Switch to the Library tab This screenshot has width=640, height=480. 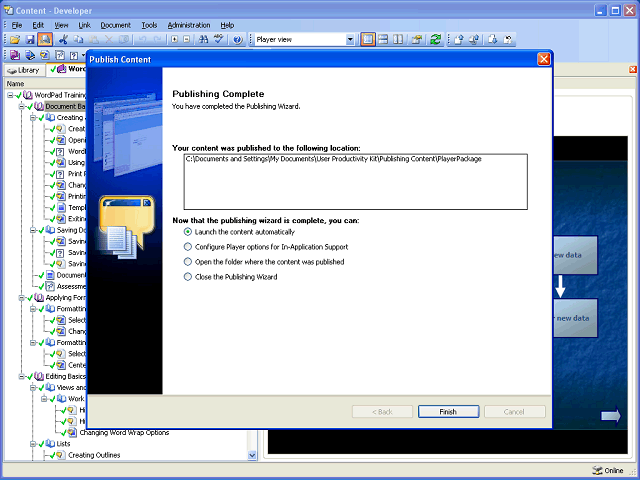click(24, 70)
